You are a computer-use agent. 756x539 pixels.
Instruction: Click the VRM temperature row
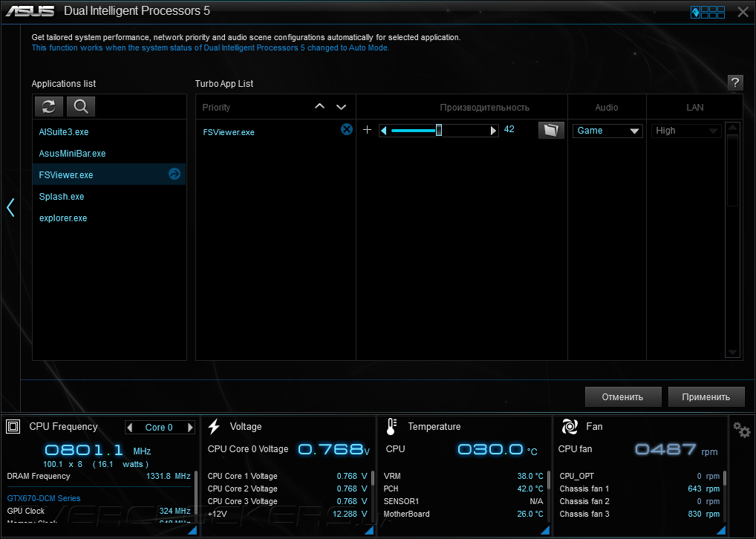(463, 476)
